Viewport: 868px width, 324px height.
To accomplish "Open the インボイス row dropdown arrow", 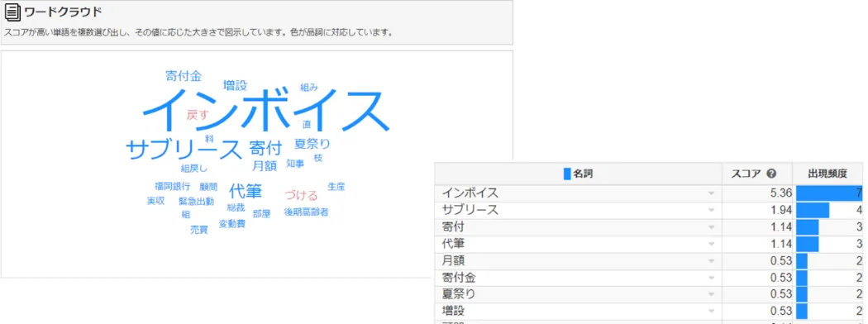I will click(711, 193).
